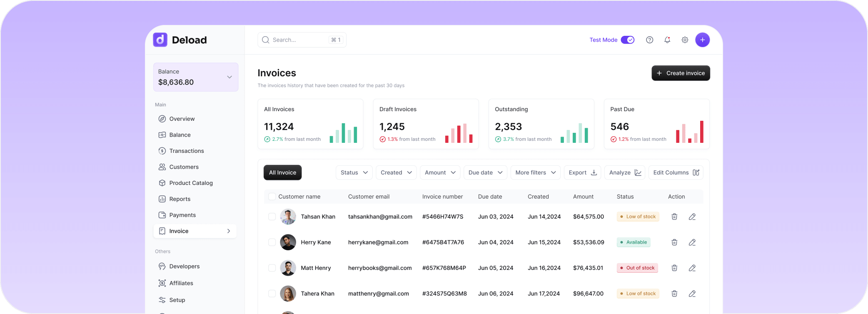
Task: Click the Export button
Action: coord(582,172)
